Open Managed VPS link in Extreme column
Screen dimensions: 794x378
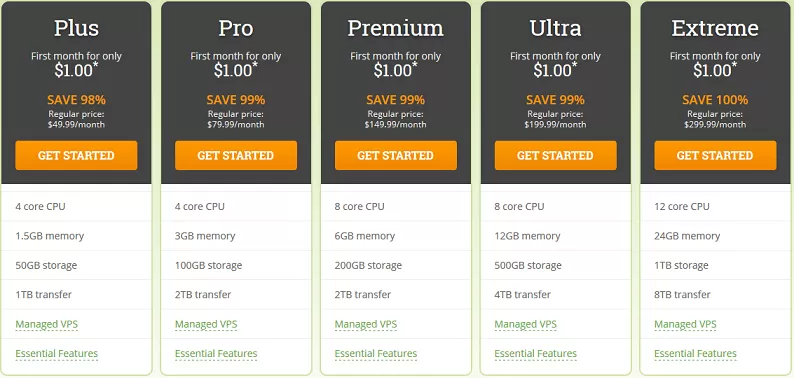tap(686, 324)
